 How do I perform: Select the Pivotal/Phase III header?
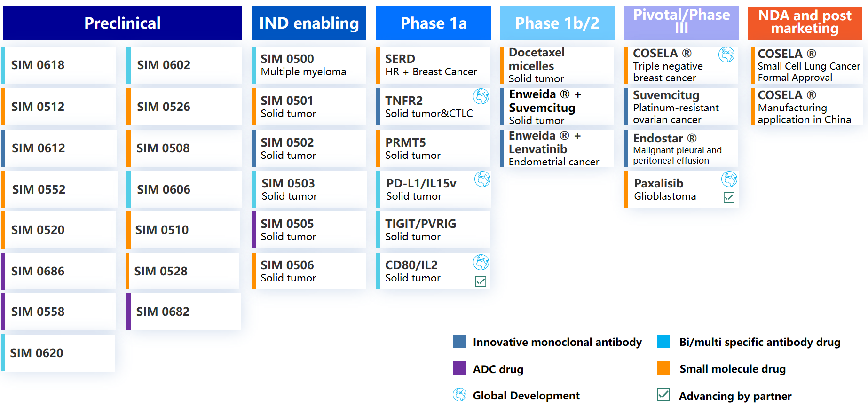pyautogui.click(x=681, y=23)
